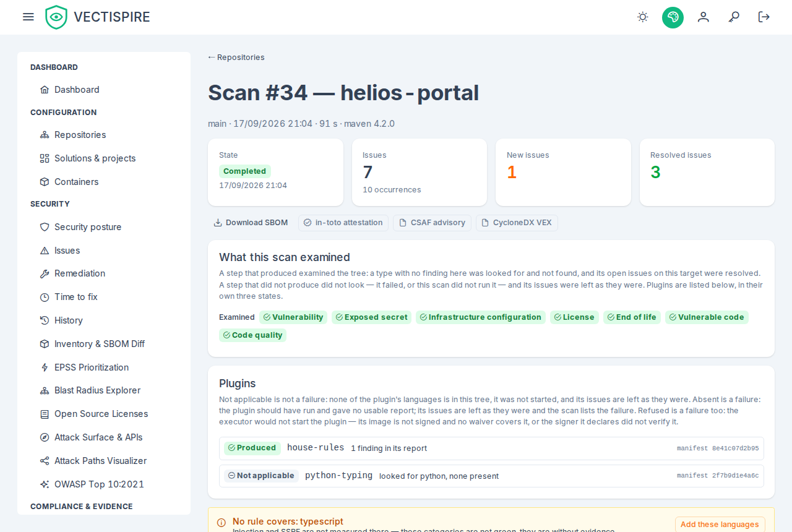Click the Infrastructure configuration badge
Image resolution: width=792 pixels, height=532 pixels.
pos(481,317)
